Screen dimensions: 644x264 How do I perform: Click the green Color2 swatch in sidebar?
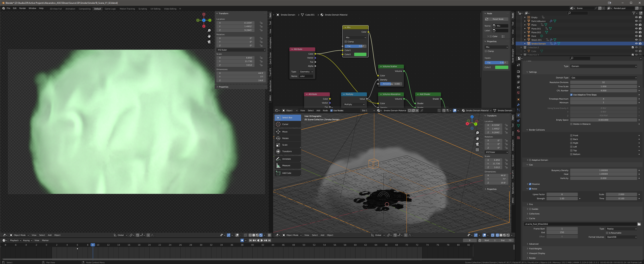pos(502,67)
